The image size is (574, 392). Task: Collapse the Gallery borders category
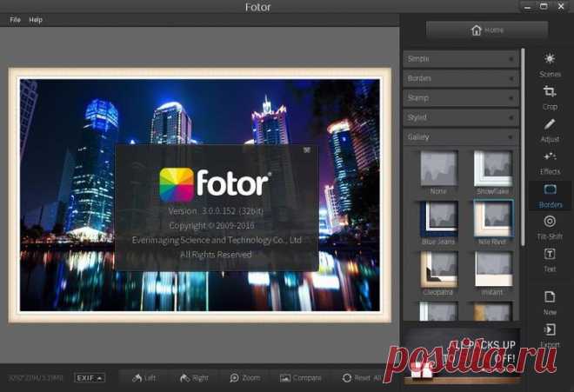click(x=461, y=136)
